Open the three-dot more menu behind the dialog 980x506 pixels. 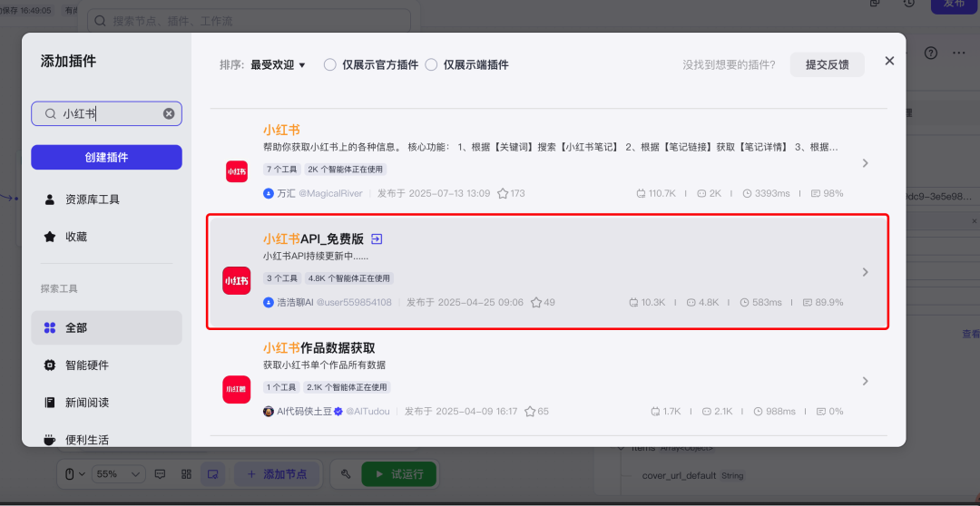click(959, 54)
